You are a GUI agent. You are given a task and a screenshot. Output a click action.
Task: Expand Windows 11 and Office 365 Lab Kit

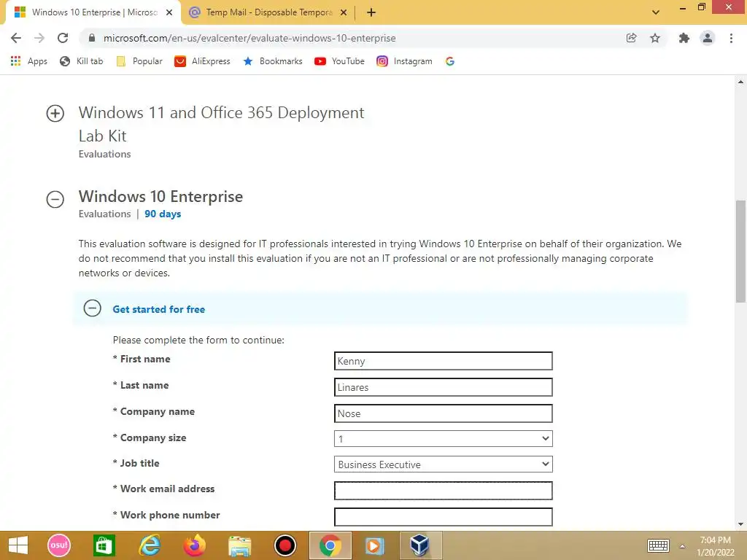pos(55,113)
